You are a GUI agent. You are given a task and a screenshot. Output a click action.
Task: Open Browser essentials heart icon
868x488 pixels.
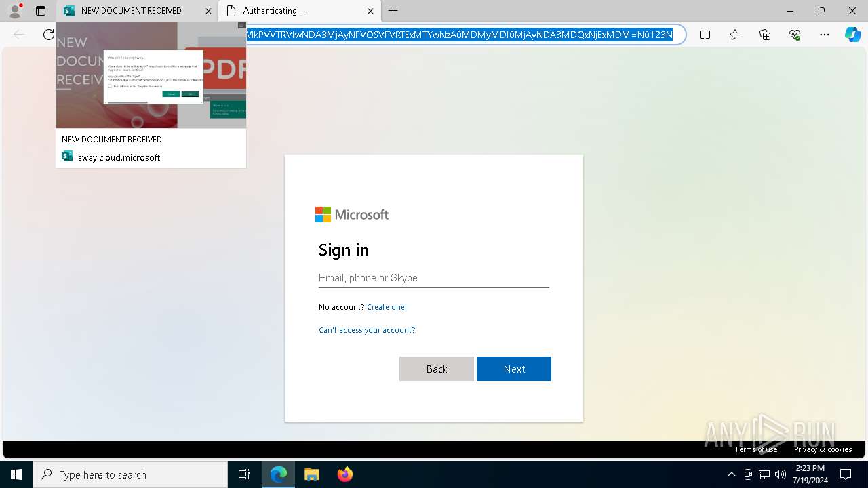795,35
